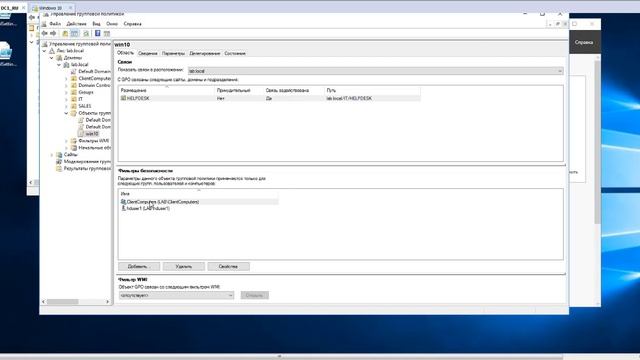640x360 pixels.
Task: Click the Добавить button
Action: coord(139,267)
